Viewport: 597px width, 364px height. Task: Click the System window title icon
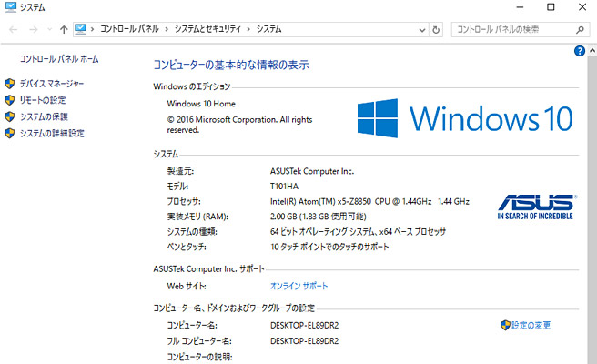11,7
